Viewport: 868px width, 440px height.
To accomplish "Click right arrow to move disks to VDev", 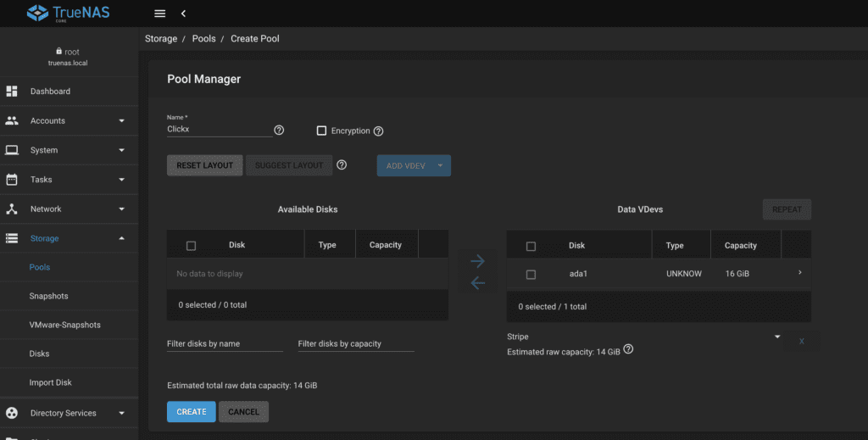I will pyautogui.click(x=477, y=260).
